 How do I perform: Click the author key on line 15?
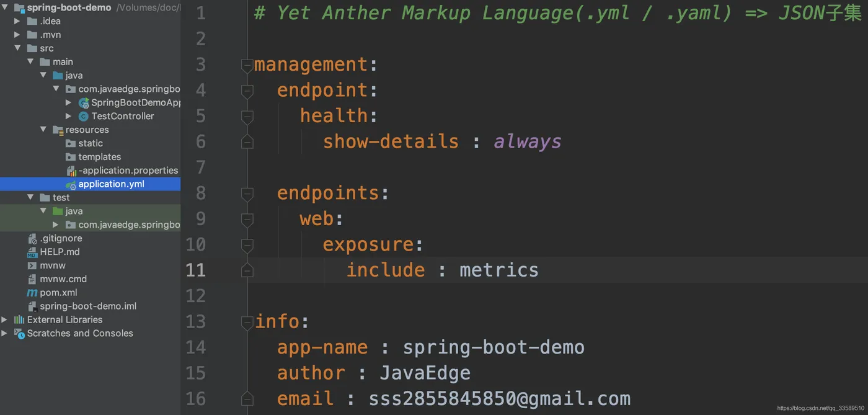click(x=311, y=373)
